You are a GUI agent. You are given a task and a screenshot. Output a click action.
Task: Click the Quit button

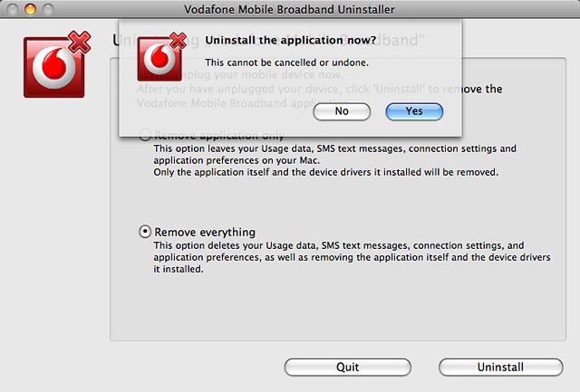[347, 367]
